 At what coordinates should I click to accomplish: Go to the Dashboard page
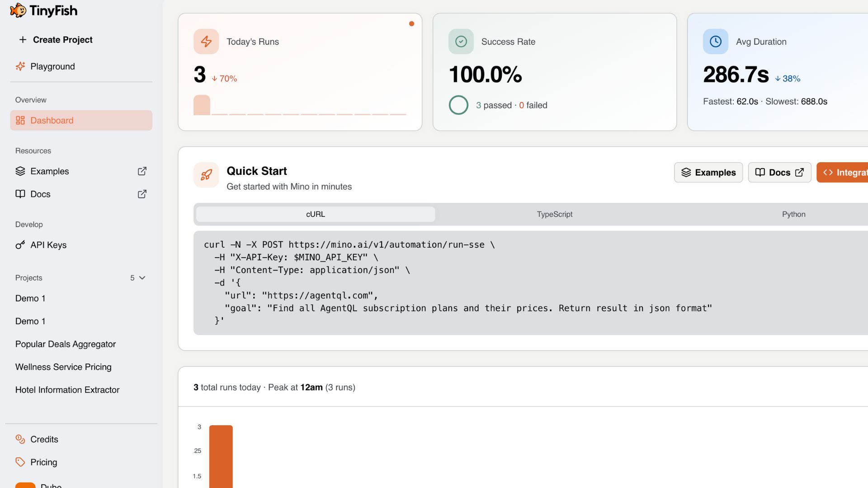tap(81, 120)
